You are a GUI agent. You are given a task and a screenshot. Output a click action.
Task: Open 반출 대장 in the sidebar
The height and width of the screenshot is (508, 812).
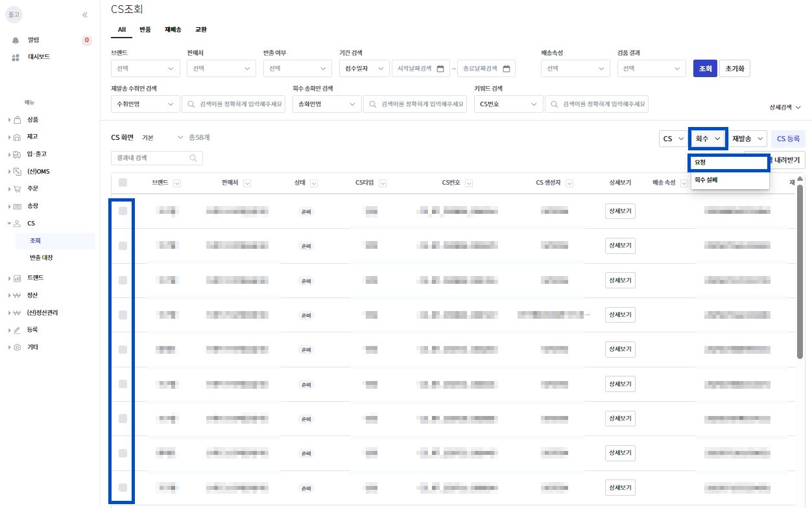tap(42, 258)
